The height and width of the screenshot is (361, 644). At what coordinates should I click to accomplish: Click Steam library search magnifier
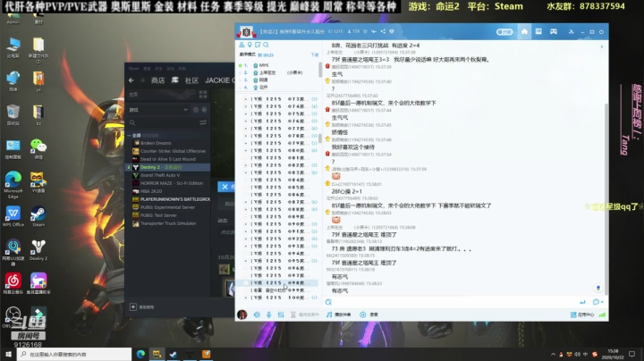[132, 122]
